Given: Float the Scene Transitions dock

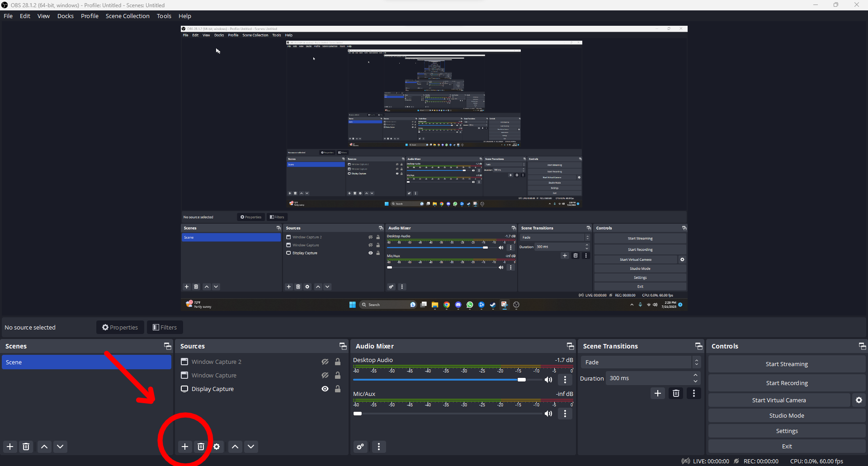Looking at the screenshot, I should point(699,346).
